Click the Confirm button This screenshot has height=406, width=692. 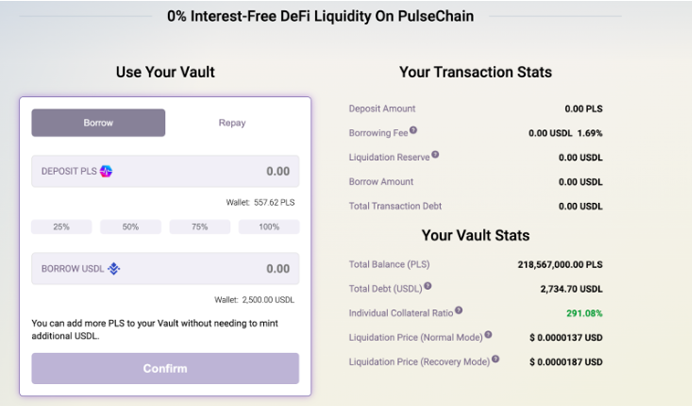click(165, 368)
